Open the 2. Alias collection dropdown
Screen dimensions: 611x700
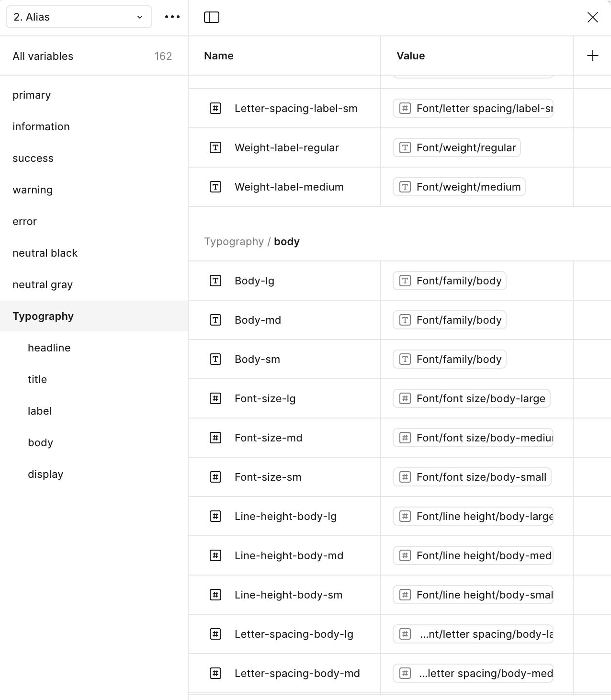(79, 17)
